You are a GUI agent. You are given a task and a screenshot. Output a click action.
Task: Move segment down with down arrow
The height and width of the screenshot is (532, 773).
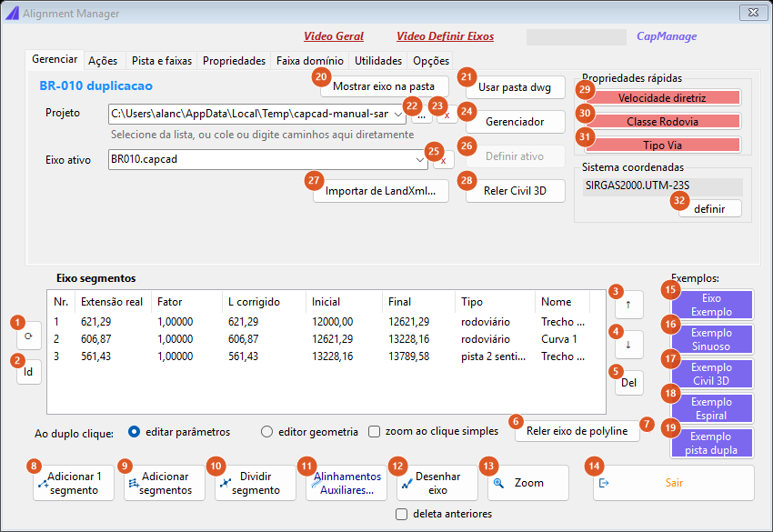point(628,345)
